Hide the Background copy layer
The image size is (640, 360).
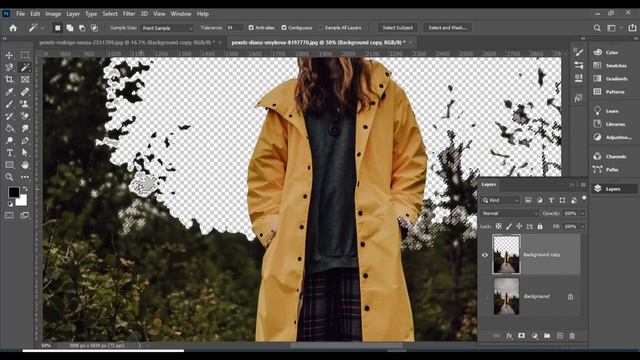485,255
